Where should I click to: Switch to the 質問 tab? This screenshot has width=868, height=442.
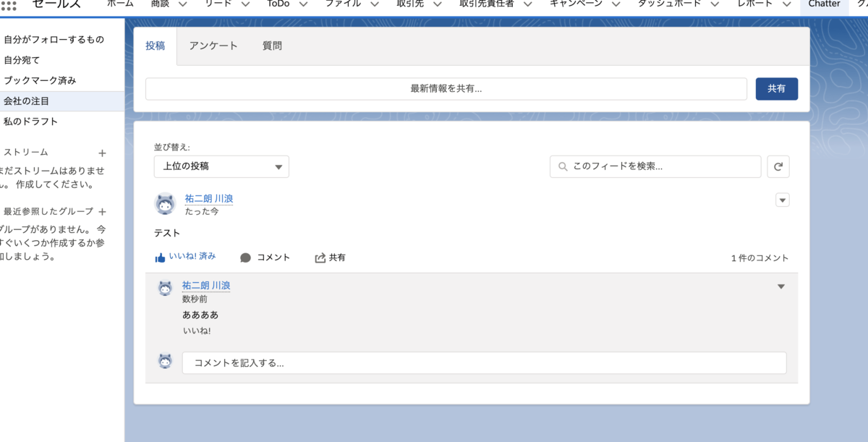pyautogui.click(x=273, y=46)
